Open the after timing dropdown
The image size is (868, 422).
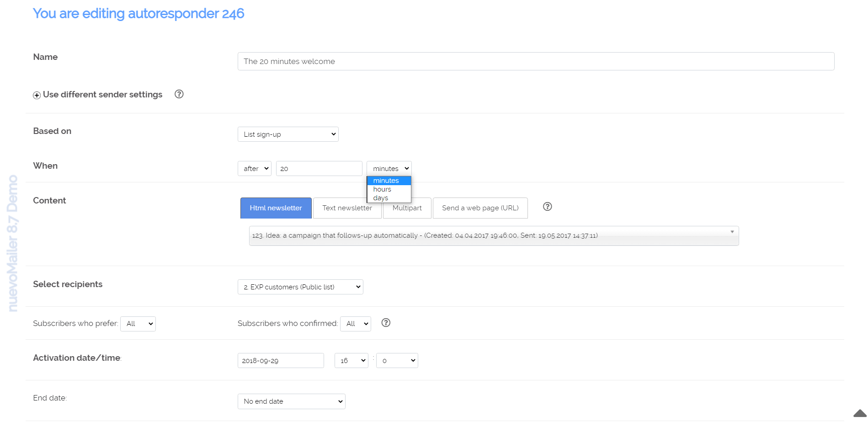pos(255,169)
